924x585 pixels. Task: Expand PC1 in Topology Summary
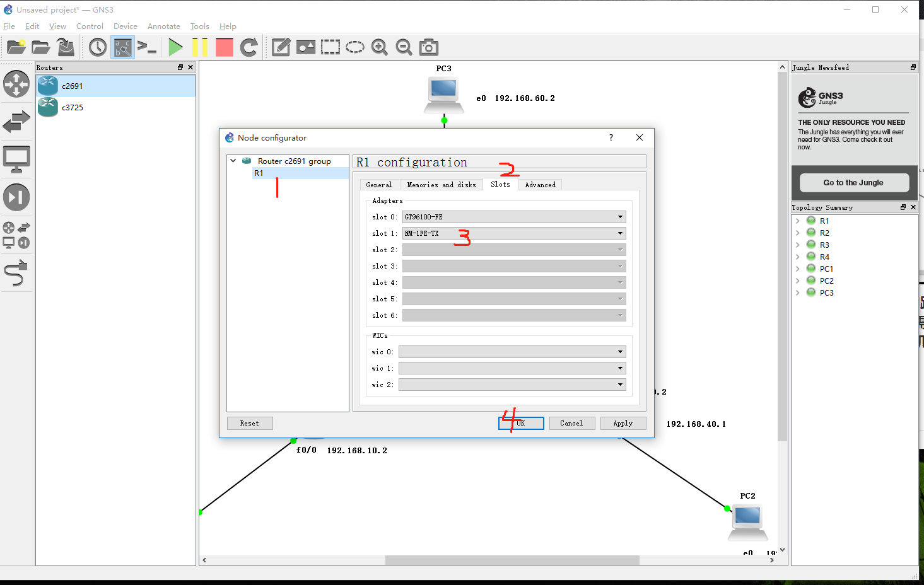798,269
